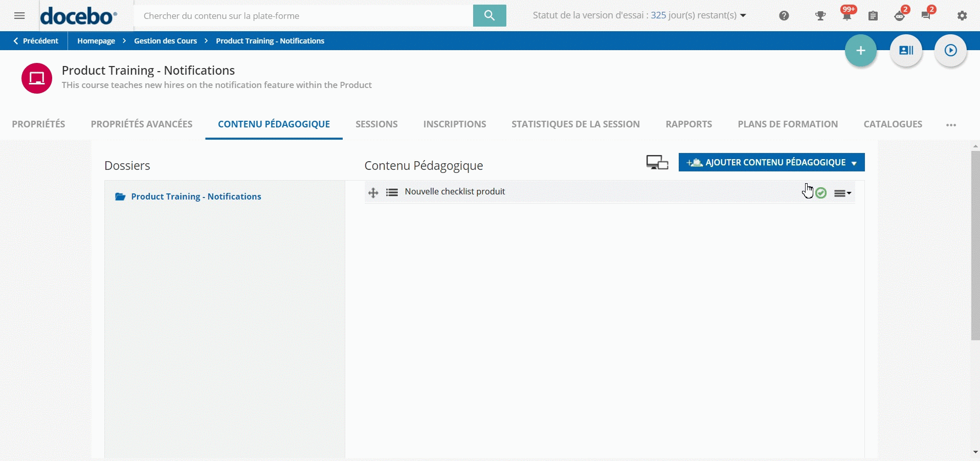The width and height of the screenshot is (980, 461).
Task: Open the chat messages icon with badge
Action: coord(927,14)
